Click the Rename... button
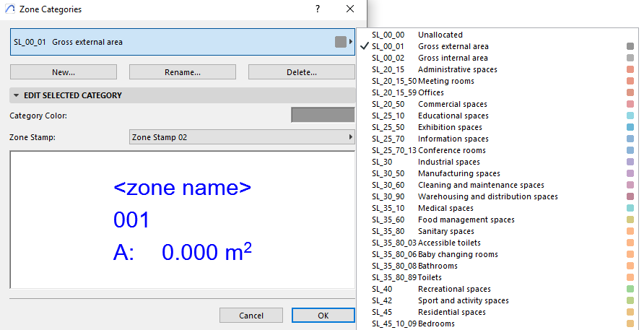Image resolution: width=644 pixels, height=330 pixels. (183, 72)
